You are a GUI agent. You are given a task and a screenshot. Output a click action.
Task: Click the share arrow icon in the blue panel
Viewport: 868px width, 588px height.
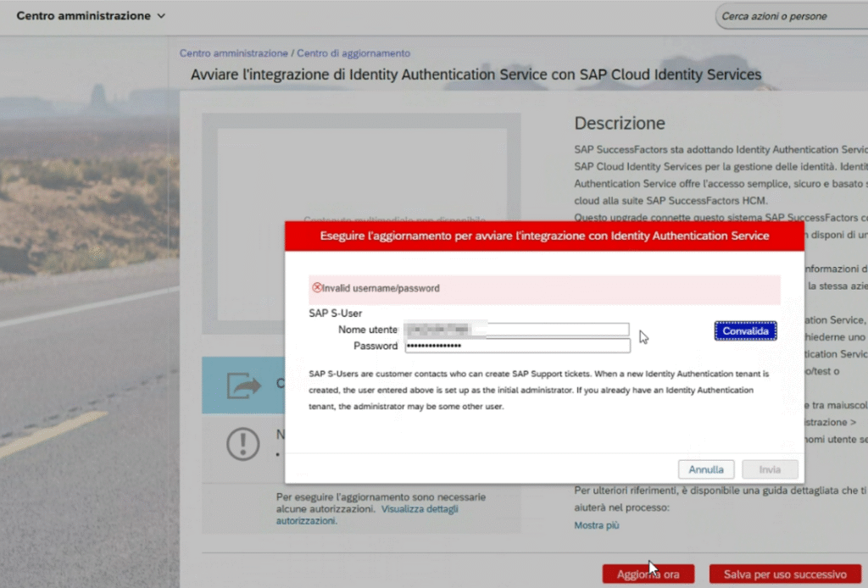(x=243, y=385)
